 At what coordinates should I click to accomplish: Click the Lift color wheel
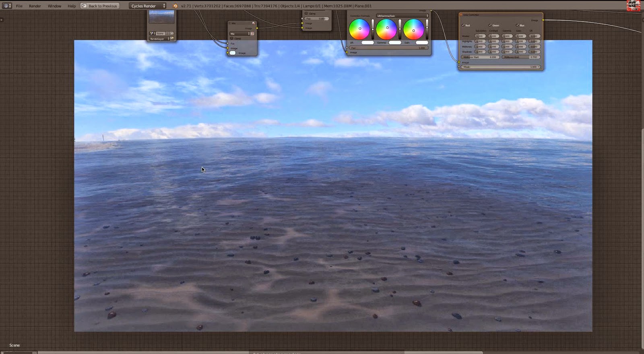point(359,29)
